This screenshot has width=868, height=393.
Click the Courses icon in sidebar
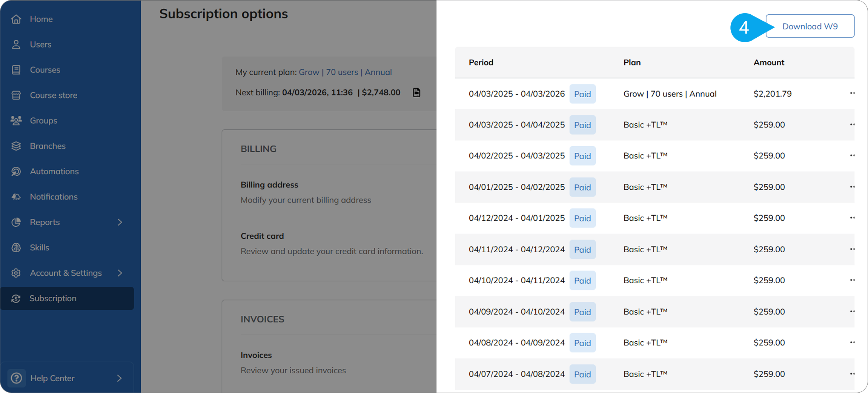(16, 70)
